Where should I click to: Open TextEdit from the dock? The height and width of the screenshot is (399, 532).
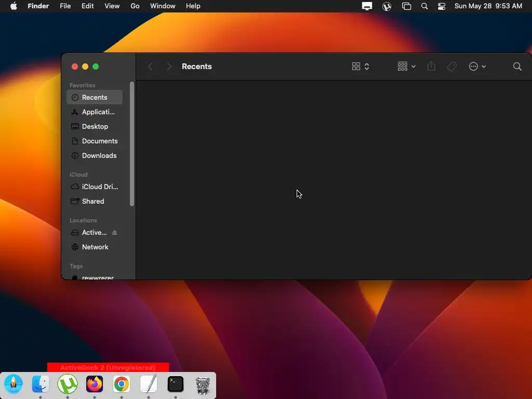[x=149, y=383]
